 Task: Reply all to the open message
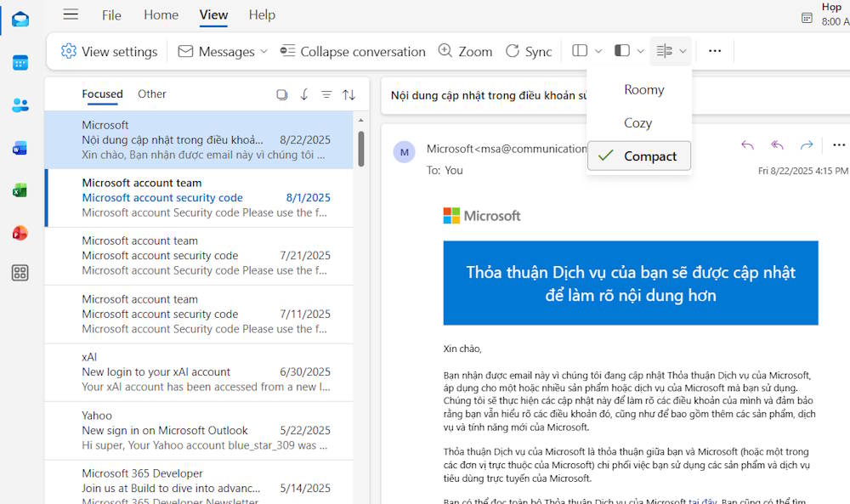pyautogui.click(x=776, y=144)
